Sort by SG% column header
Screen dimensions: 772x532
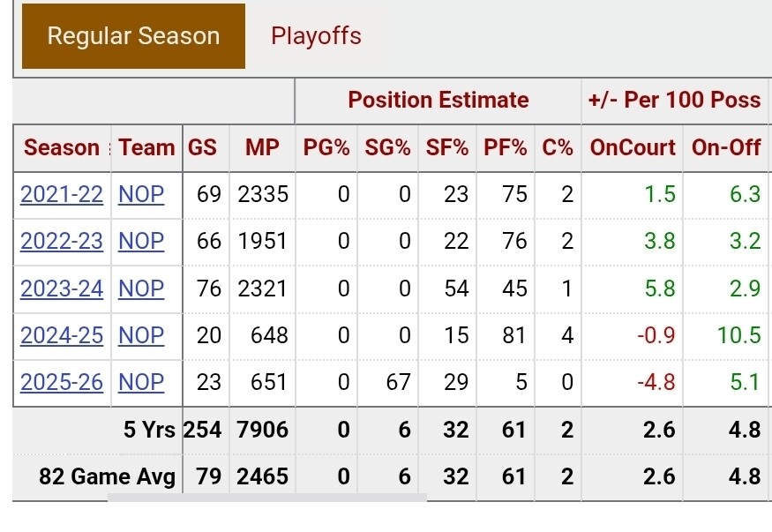pos(387,147)
